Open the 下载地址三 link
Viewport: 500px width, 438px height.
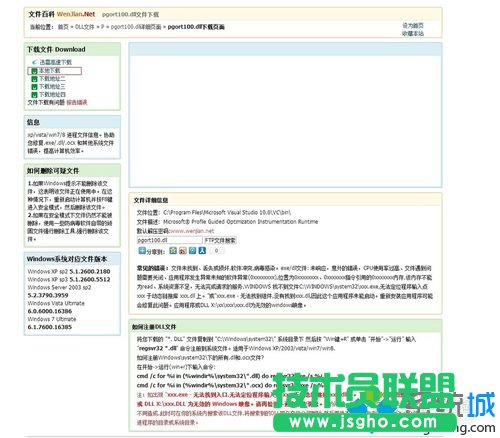point(52,87)
